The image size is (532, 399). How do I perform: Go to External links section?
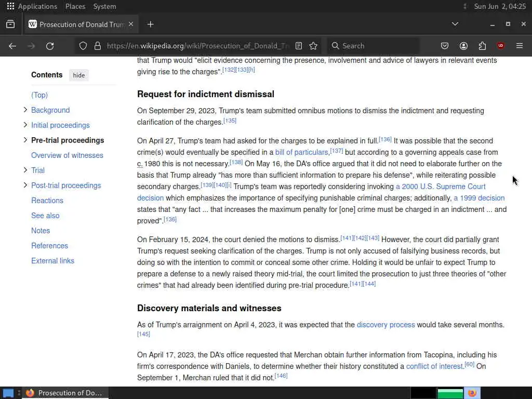click(x=52, y=261)
